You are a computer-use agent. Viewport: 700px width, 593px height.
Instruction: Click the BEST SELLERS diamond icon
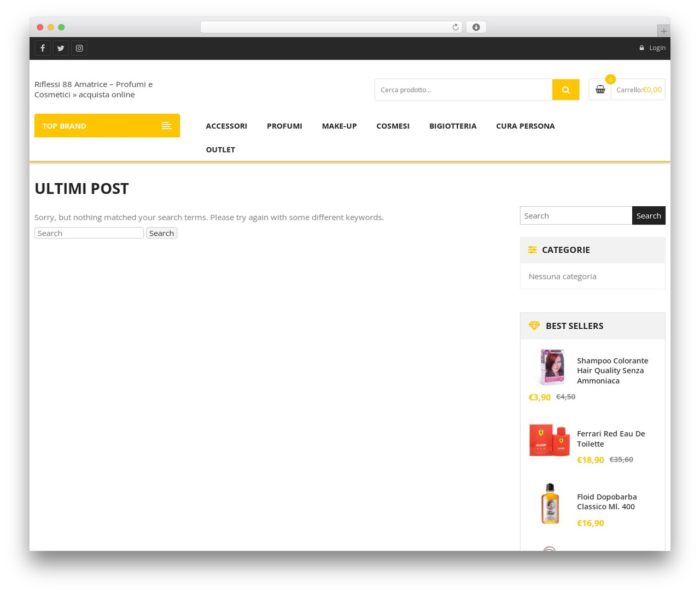point(534,326)
